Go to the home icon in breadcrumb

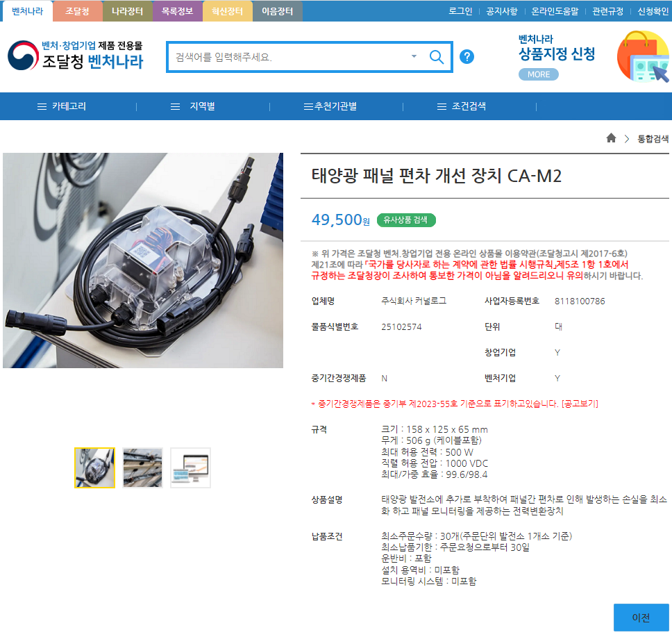611,138
